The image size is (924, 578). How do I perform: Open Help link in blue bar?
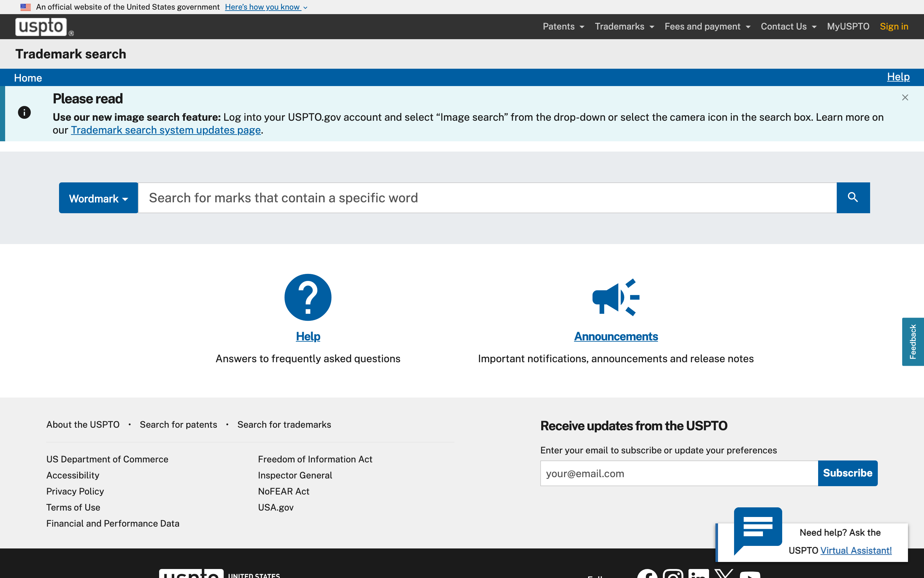898,77
